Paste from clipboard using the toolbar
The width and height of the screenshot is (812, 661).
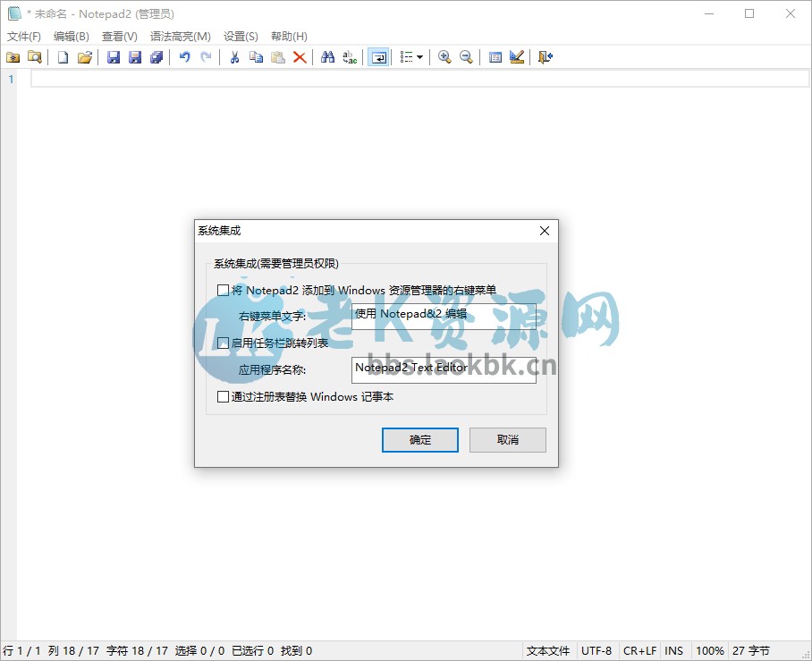tap(278, 57)
